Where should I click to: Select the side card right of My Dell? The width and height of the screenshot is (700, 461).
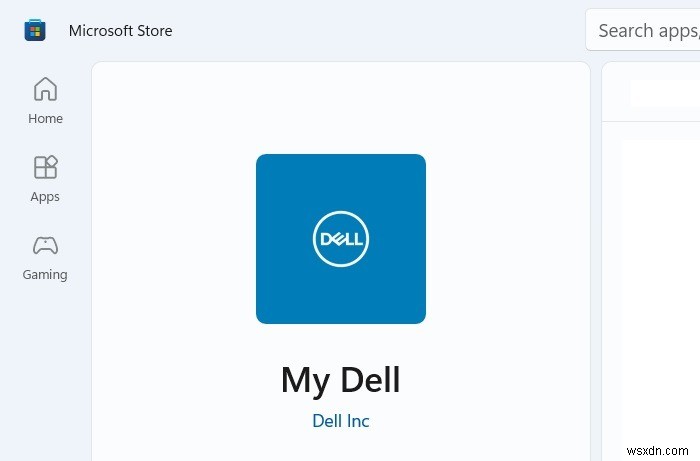coord(651,262)
